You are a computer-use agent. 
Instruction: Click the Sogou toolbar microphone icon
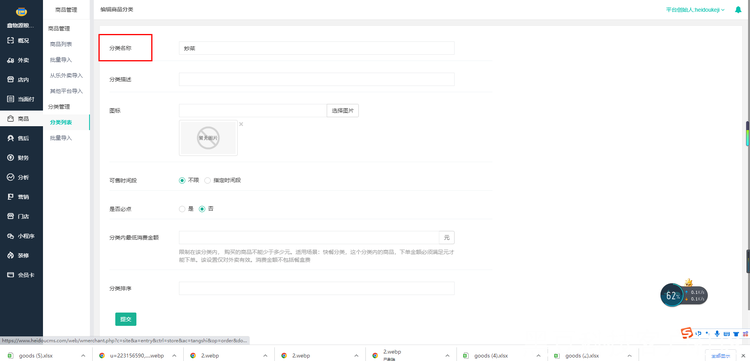click(x=717, y=333)
